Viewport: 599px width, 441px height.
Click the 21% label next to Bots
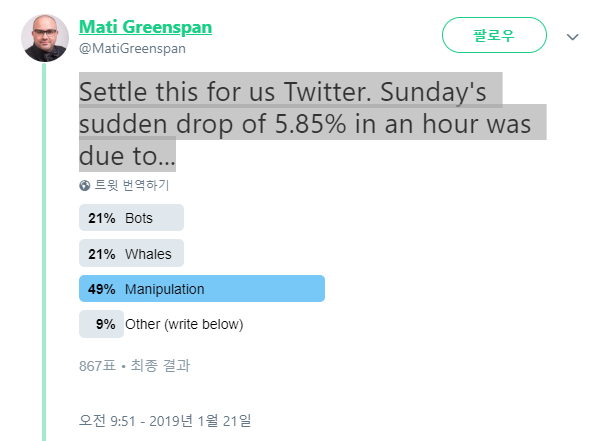click(x=101, y=218)
